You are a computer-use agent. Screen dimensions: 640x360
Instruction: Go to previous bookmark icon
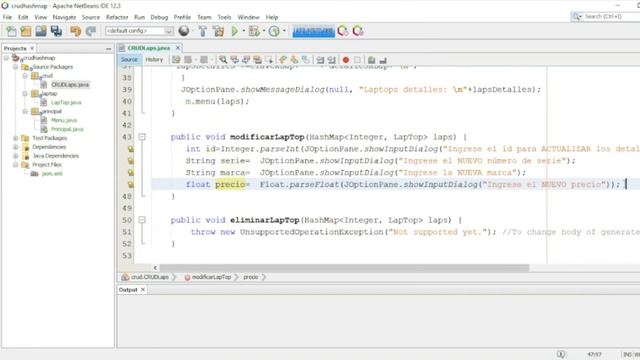tap(283, 60)
